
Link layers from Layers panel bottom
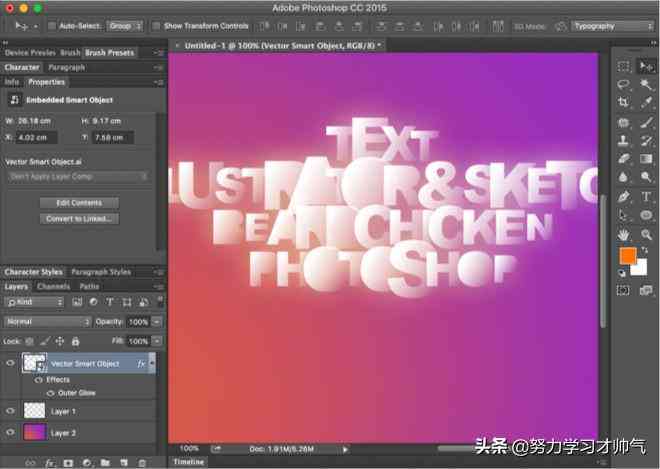[x=30, y=463]
